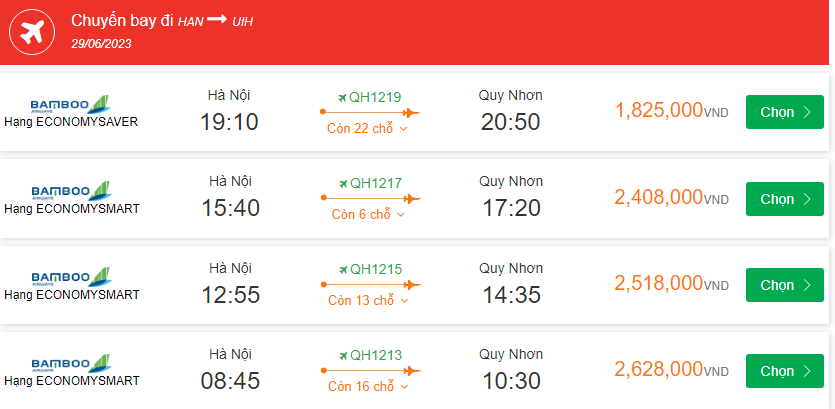This screenshot has height=409, width=835.
Task: Open flight number QH1219 link
Action: 375,97
